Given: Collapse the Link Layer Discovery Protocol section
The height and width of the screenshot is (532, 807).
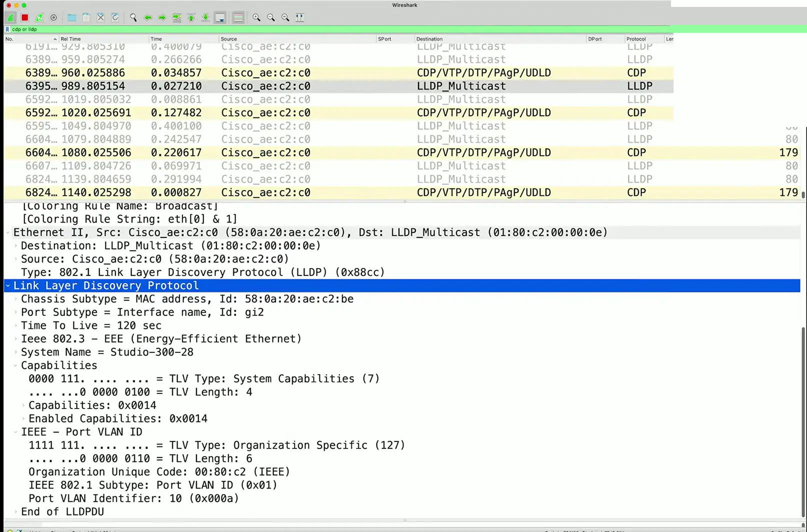Looking at the screenshot, I should pyautogui.click(x=8, y=286).
